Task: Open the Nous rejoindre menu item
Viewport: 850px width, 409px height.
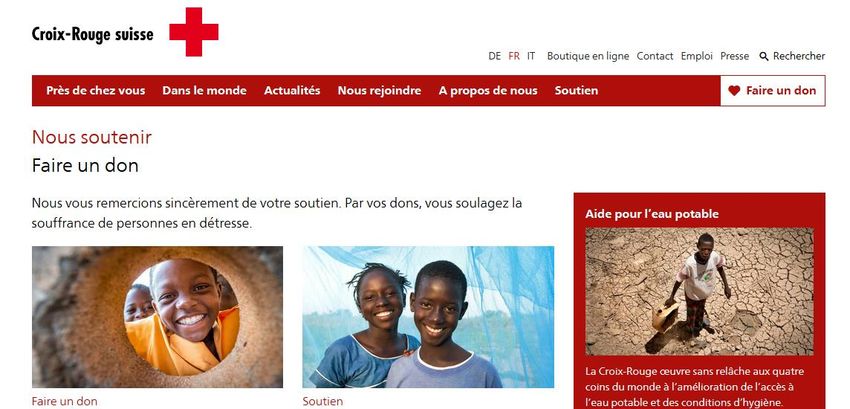Action: 379,91
